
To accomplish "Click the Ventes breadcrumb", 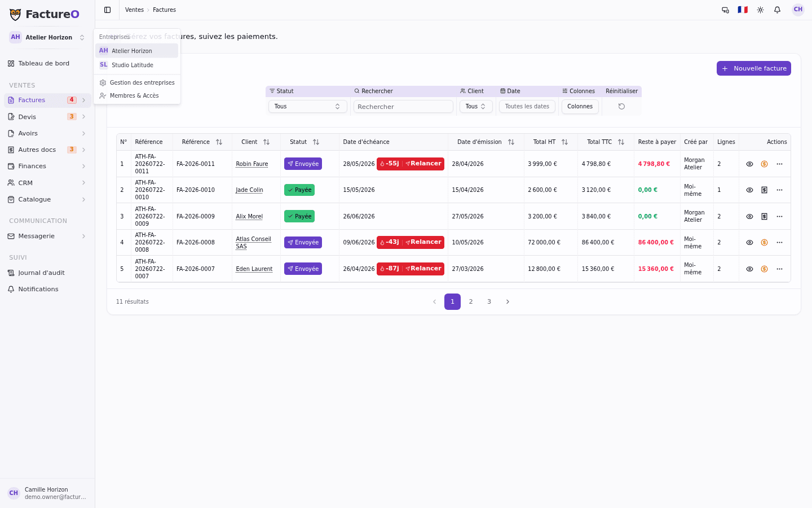I will (134, 10).
